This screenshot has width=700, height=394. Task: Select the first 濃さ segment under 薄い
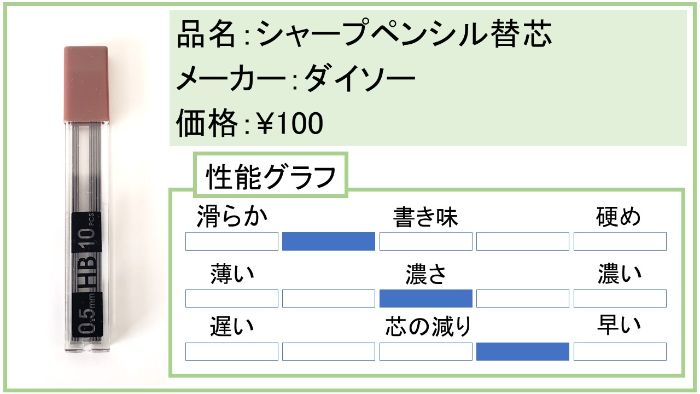click(x=232, y=299)
